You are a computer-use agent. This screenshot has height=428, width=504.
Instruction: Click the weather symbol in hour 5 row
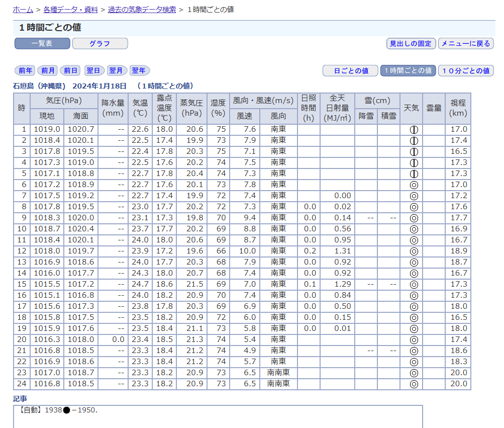click(414, 174)
